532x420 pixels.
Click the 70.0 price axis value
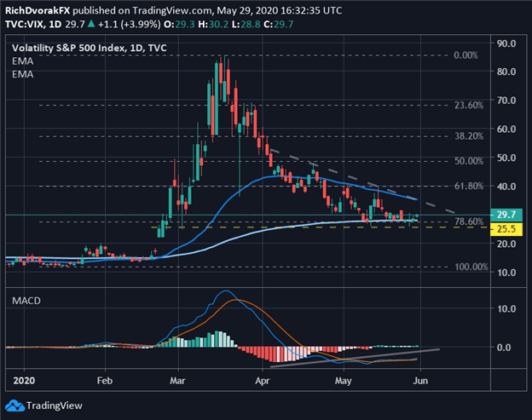click(506, 101)
